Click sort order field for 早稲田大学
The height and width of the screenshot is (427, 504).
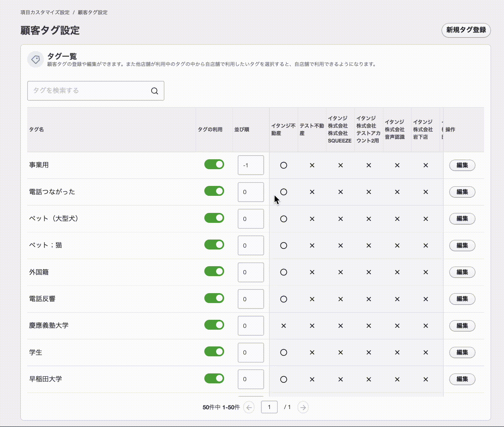251,379
